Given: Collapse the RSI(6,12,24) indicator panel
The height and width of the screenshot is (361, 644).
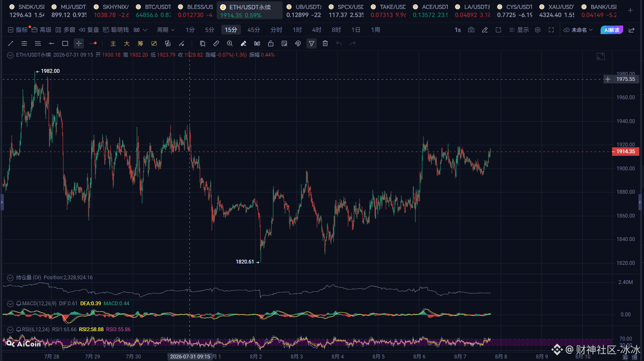Looking at the screenshot, I should click(x=10, y=329).
